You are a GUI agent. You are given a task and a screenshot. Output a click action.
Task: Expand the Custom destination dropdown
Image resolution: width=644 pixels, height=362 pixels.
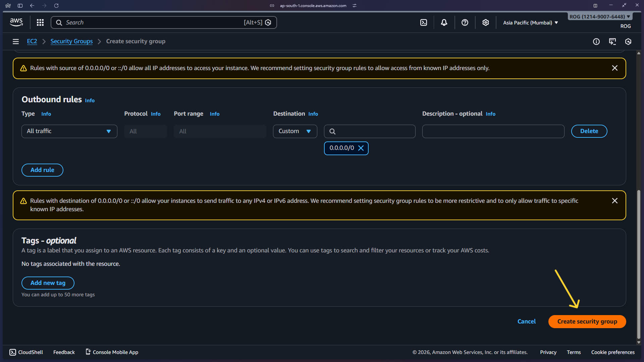coord(295,131)
